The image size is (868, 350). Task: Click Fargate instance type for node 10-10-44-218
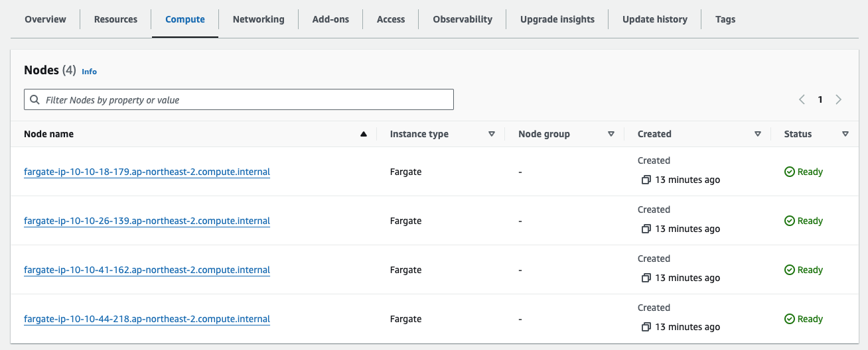[405, 319]
